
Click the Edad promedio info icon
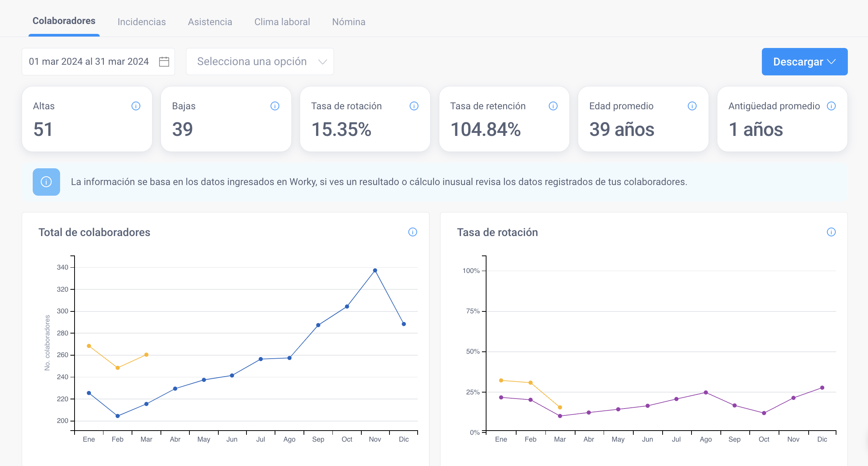tap(692, 106)
